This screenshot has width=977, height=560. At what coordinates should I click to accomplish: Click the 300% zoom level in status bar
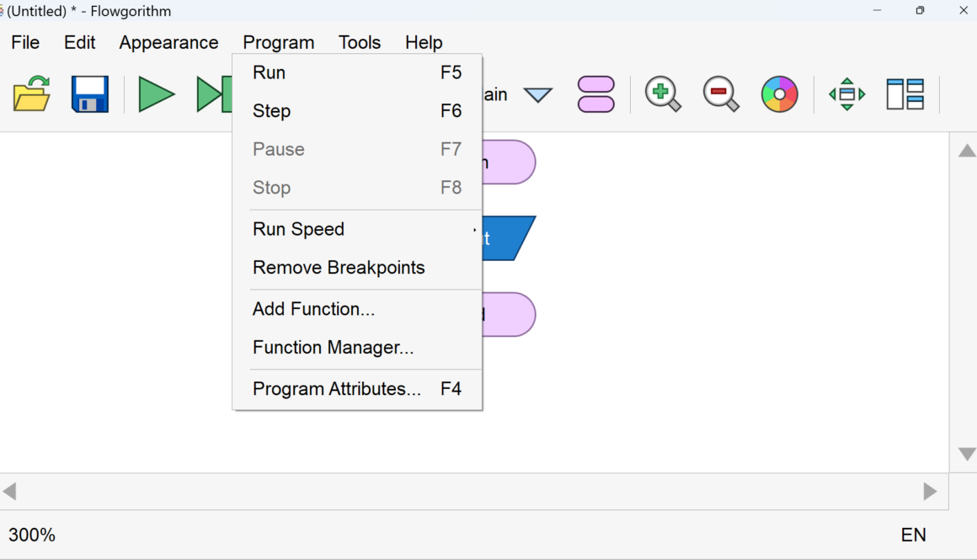tap(32, 535)
